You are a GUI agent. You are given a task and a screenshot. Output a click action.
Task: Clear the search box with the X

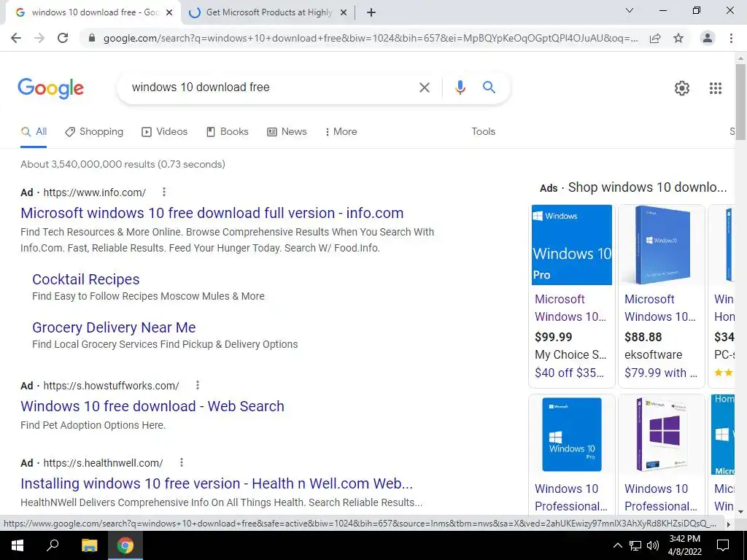(x=424, y=87)
